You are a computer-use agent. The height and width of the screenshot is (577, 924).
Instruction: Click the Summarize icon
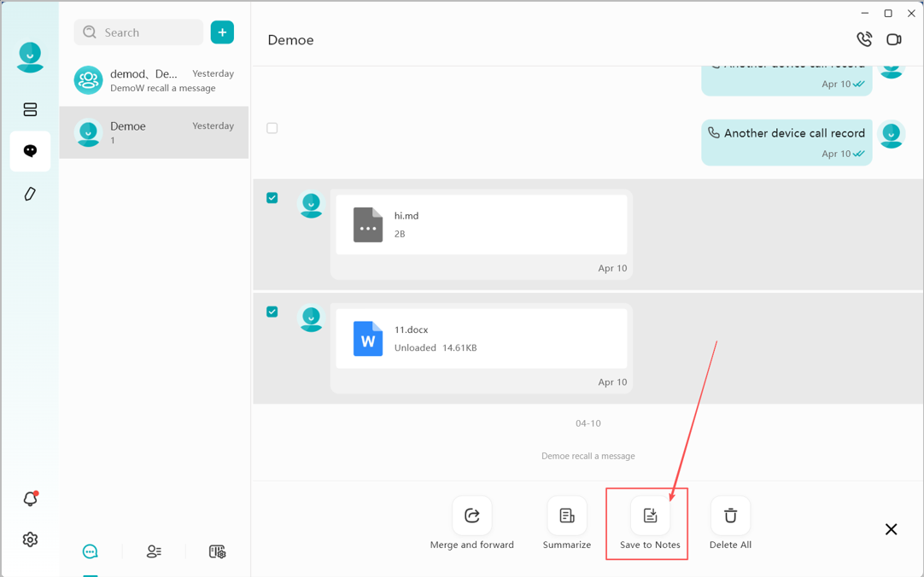567,516
